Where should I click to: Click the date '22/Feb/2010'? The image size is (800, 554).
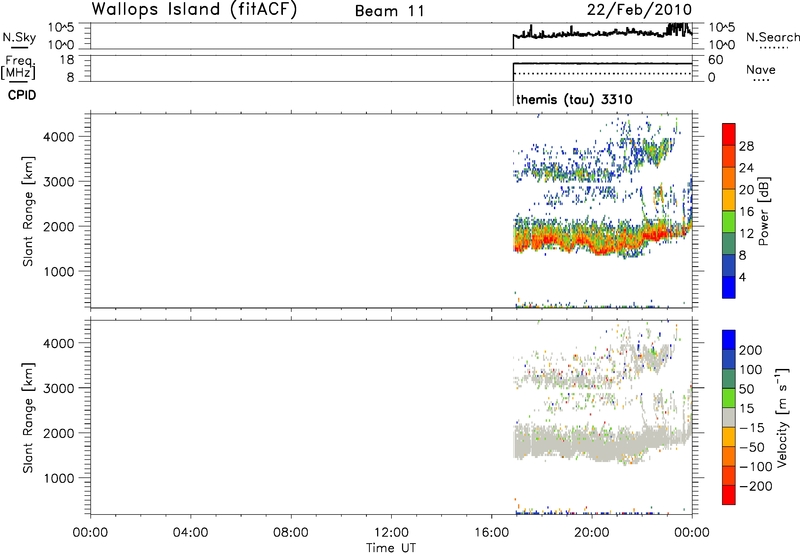tap(639, 10)
